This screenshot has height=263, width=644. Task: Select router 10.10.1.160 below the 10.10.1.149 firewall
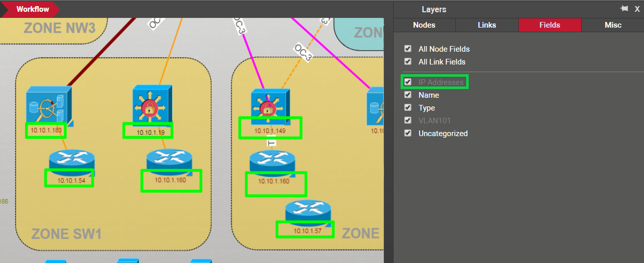click(272, 163)
